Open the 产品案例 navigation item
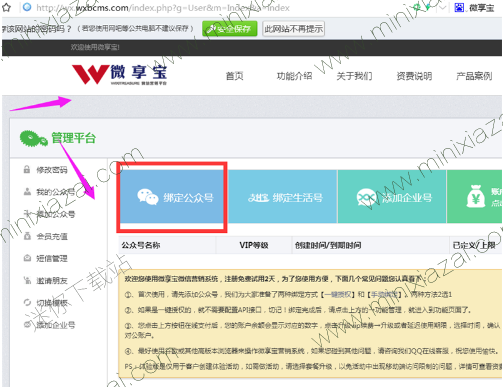The image size is (503, 387). click(x=474, y=76)
